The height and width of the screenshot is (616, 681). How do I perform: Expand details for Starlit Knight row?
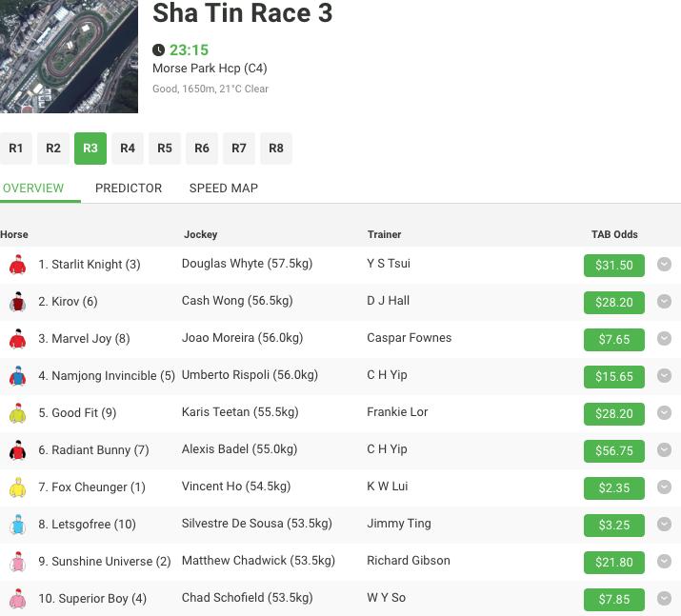664,265
